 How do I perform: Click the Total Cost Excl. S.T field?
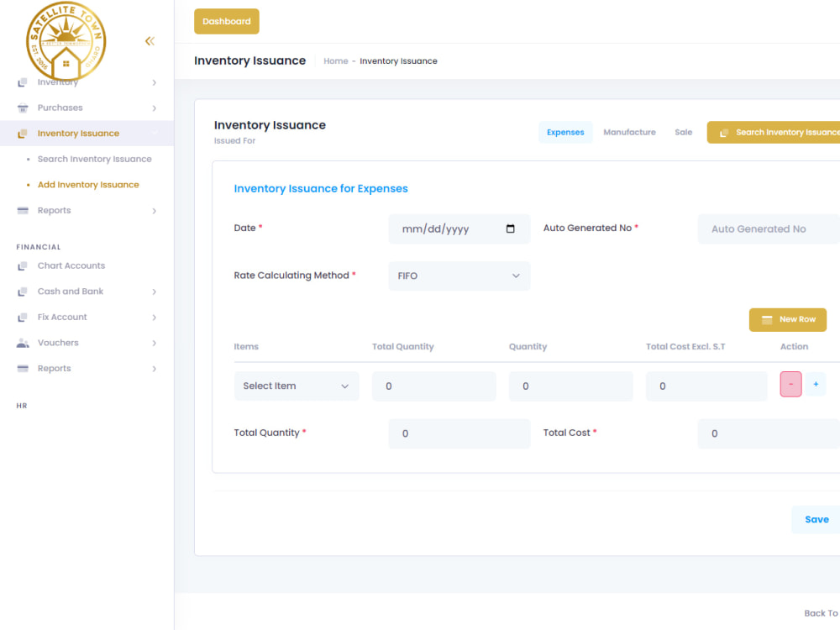click(706, 386)
